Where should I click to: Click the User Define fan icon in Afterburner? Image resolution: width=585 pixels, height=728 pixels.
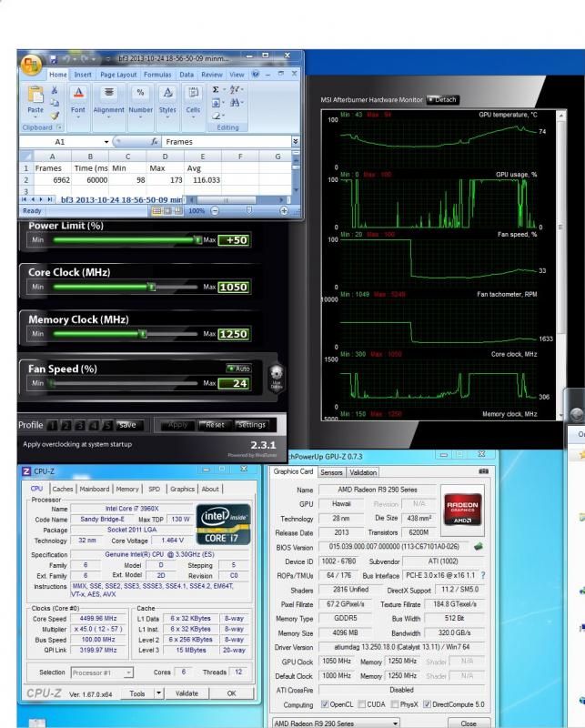pos(277,377)
